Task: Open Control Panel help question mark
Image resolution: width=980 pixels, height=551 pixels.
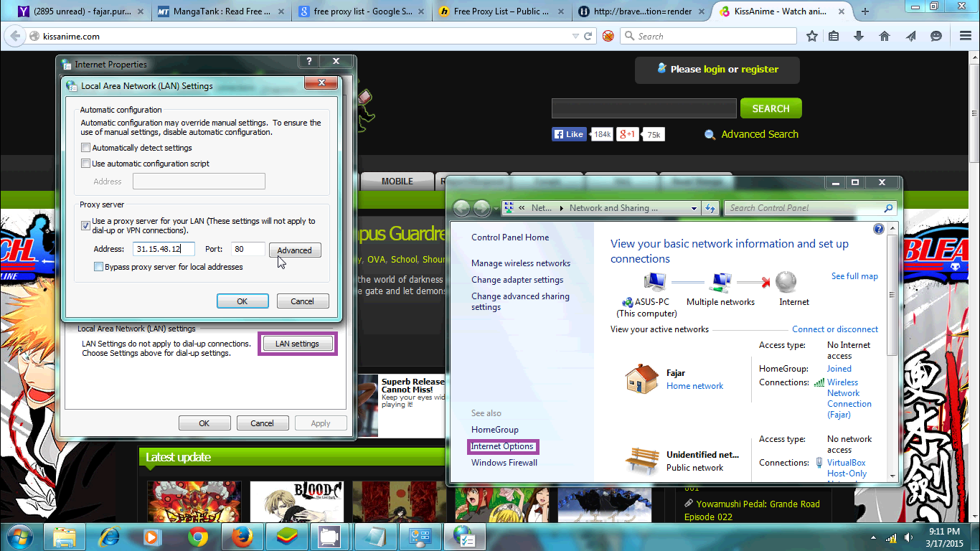Action: pos(879,230)
